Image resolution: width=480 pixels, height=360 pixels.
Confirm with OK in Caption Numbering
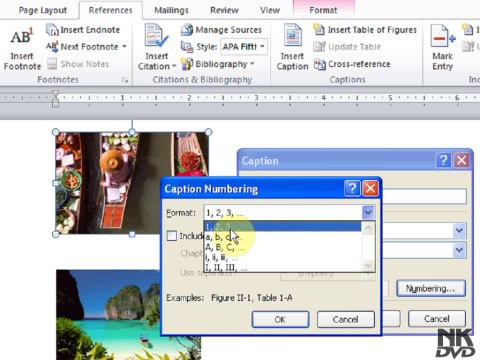[280, 319]
